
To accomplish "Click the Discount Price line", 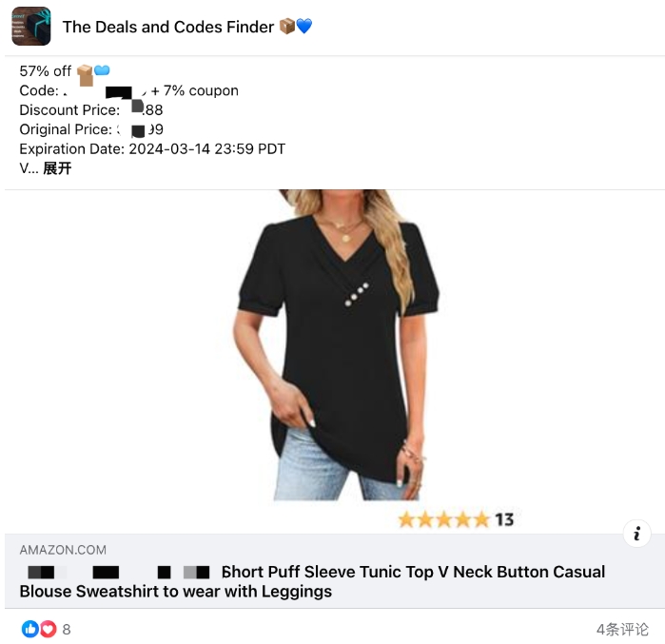I will coord(91,109).
